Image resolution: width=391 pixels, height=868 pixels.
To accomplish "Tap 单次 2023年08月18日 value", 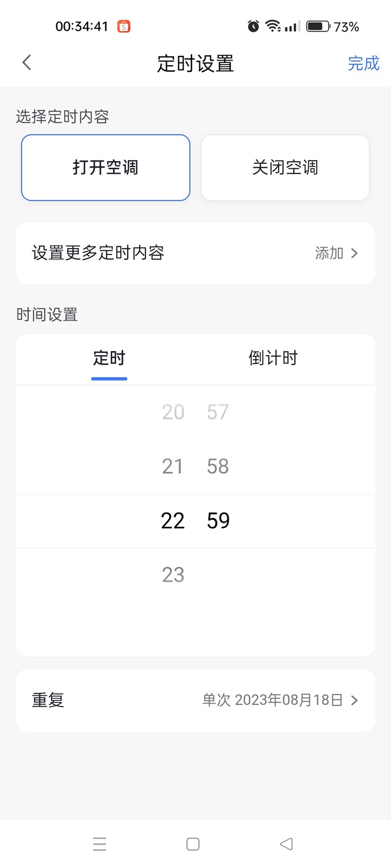I will [x=273, y=700].
